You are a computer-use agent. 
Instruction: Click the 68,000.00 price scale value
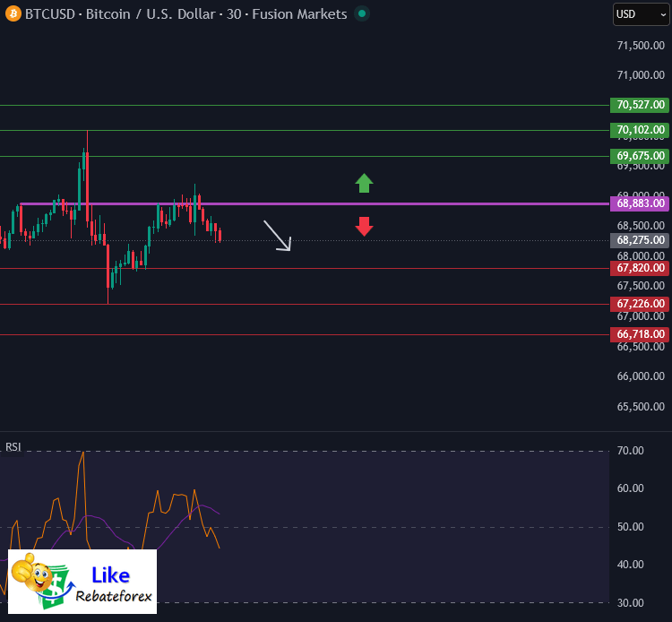(x=641, y=256)
